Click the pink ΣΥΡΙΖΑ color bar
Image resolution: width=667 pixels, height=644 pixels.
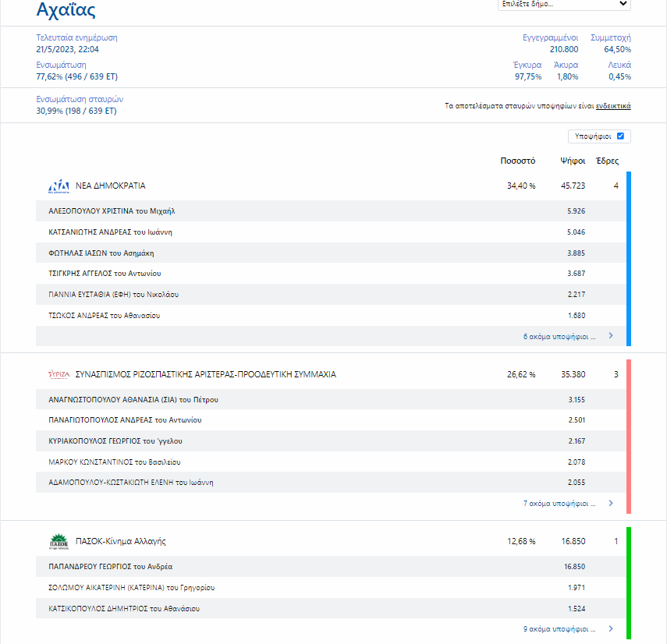click(629, 436)
